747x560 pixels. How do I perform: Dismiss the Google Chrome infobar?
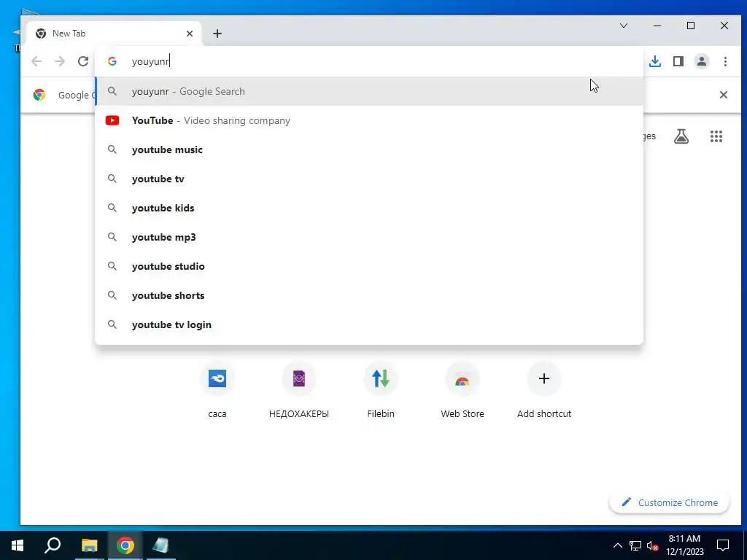723,95
